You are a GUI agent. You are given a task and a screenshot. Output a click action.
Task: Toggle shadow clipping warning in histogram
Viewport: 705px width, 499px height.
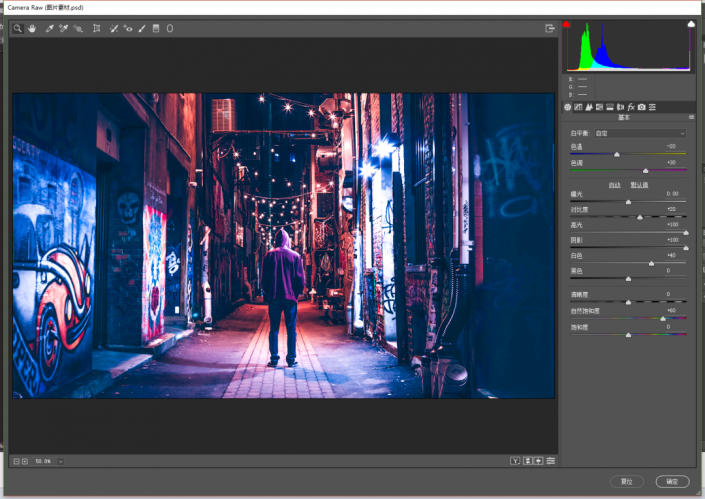click(567, 24)
